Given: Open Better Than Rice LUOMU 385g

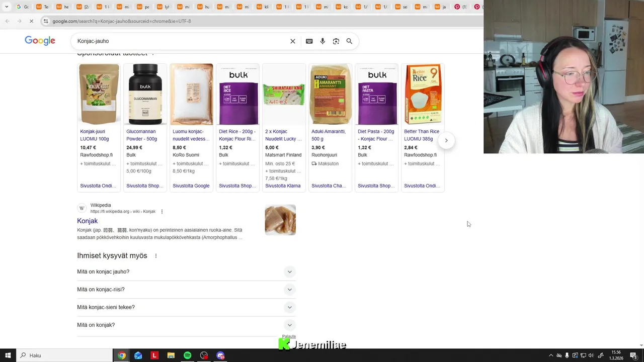Looking at the screenshot, I should click(x=422, y=135).
